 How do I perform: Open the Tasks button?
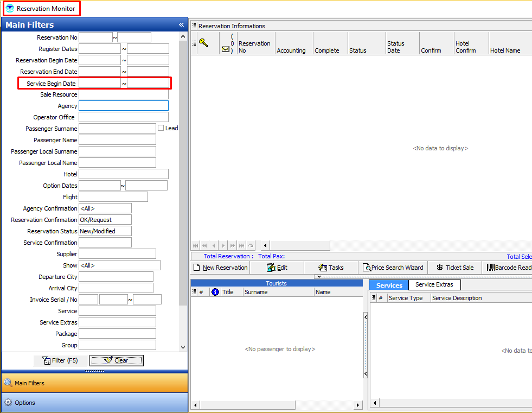coord(331,268)
